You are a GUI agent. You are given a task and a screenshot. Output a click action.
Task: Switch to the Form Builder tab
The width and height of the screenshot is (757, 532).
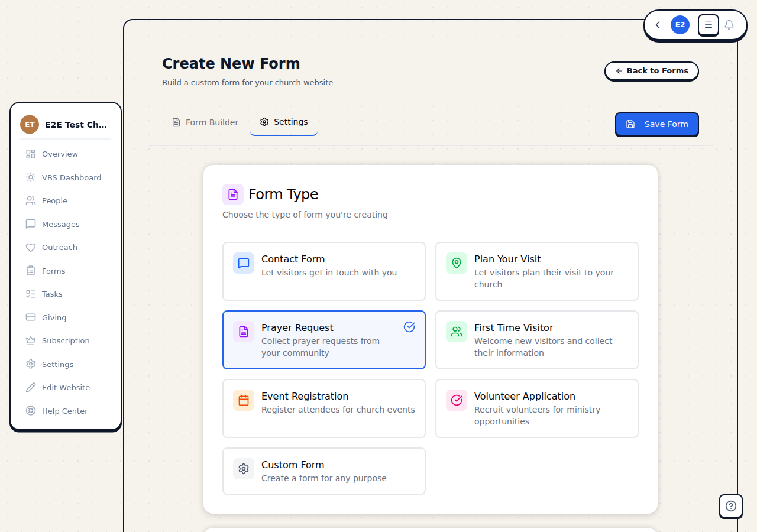pyautogui.click(x=205, y=122)
